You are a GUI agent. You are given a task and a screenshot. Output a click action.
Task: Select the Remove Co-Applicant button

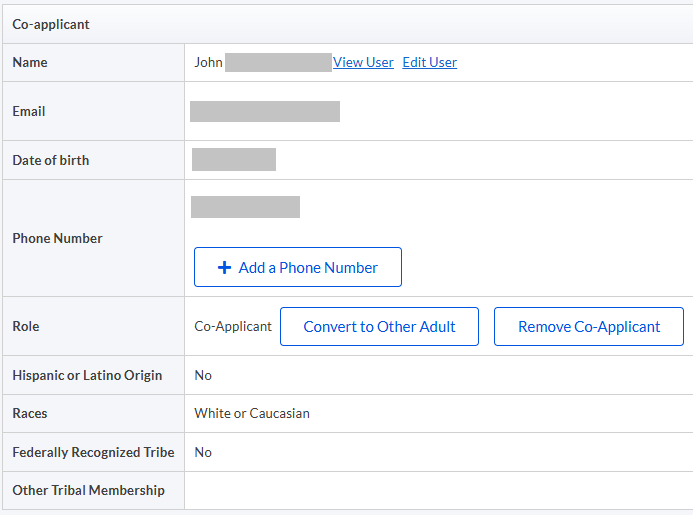point(588,326)
